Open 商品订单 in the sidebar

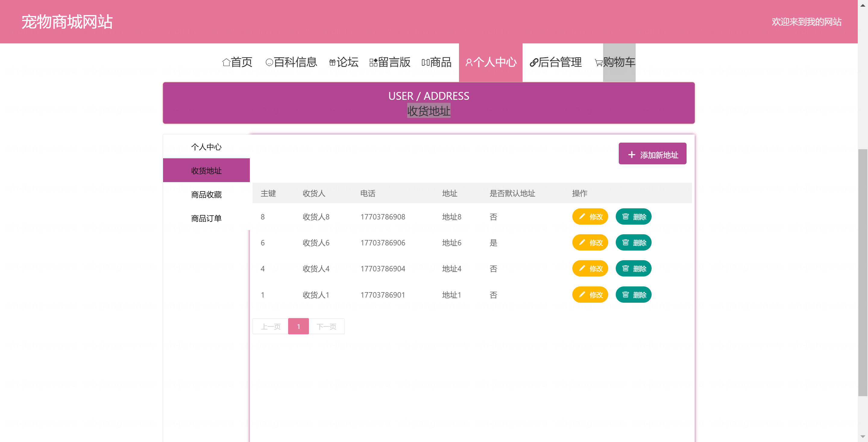pos(206,218)
